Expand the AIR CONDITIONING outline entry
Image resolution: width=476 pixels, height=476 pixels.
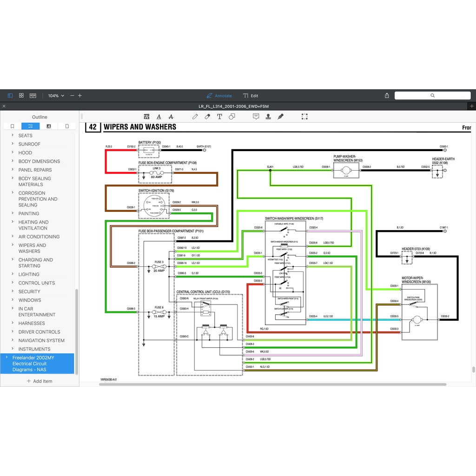pyautogui.click(x=13, y=237)
